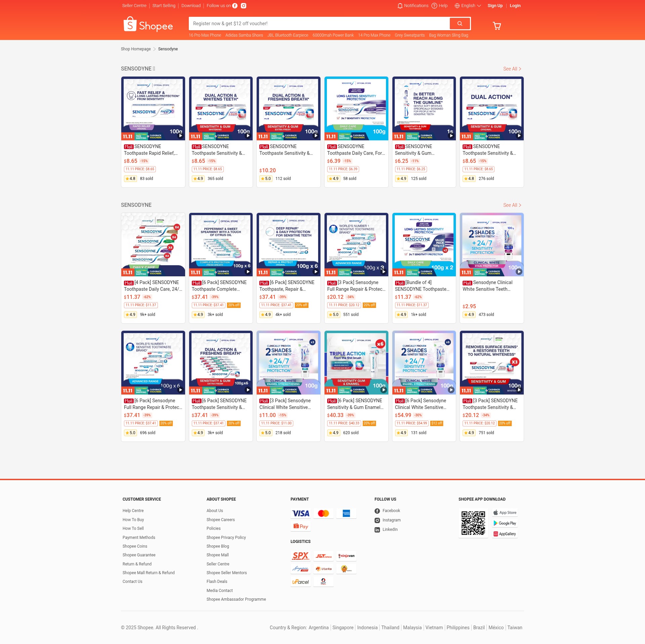Open Shopee Facebook icon in top bar

pos(235,6)
